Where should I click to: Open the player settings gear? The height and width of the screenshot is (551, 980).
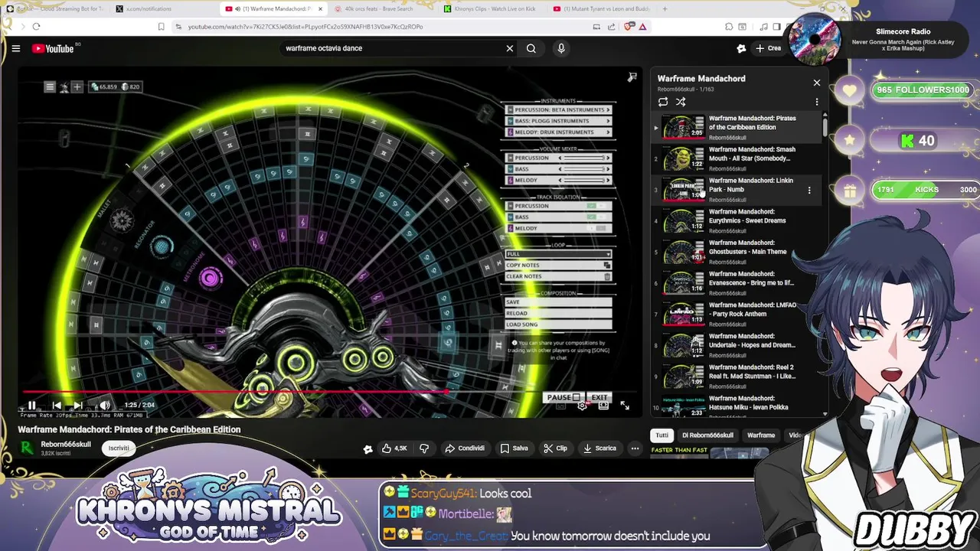pos(583,406)
